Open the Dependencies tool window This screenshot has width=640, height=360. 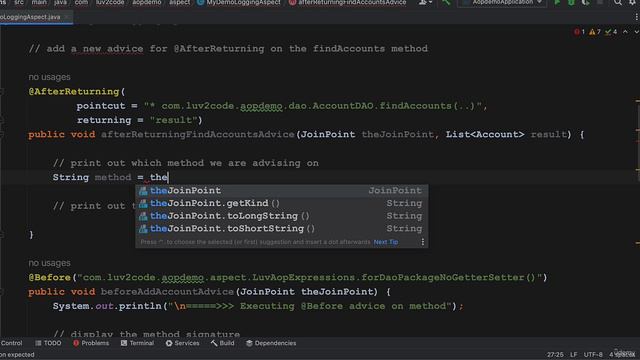click(x=271, y=343)
